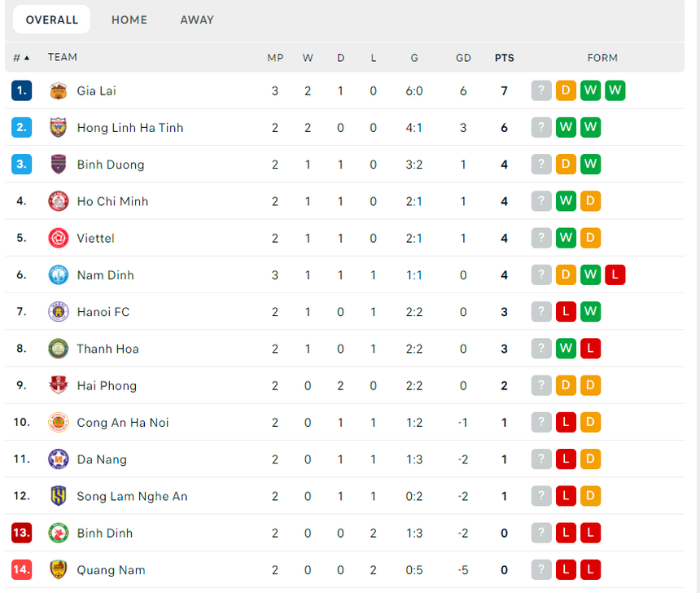Click the Hai Phong club logo

[58, 385]
